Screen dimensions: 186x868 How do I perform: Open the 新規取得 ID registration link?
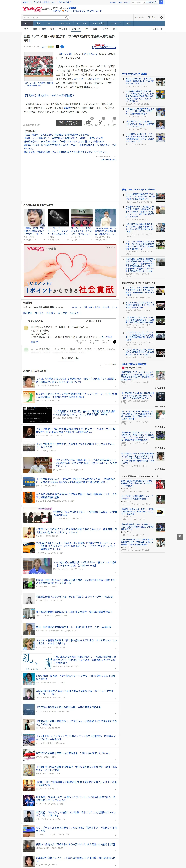(72, 8)
